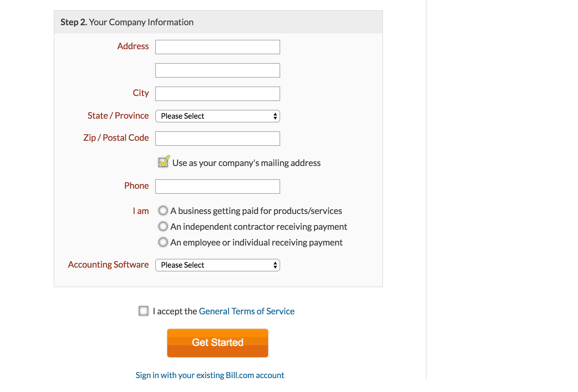Click the Zip / Postal Code field
578x392 pixels.
coord(217,139)
